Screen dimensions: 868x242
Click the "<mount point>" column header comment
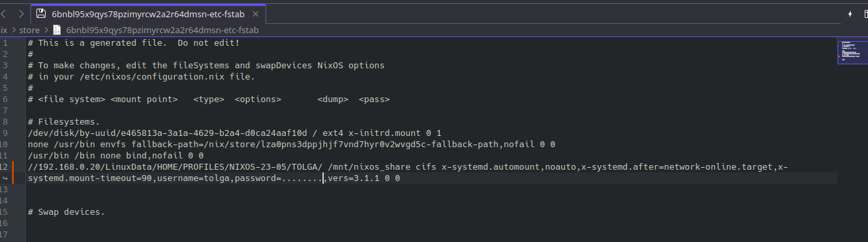point(144,99)
